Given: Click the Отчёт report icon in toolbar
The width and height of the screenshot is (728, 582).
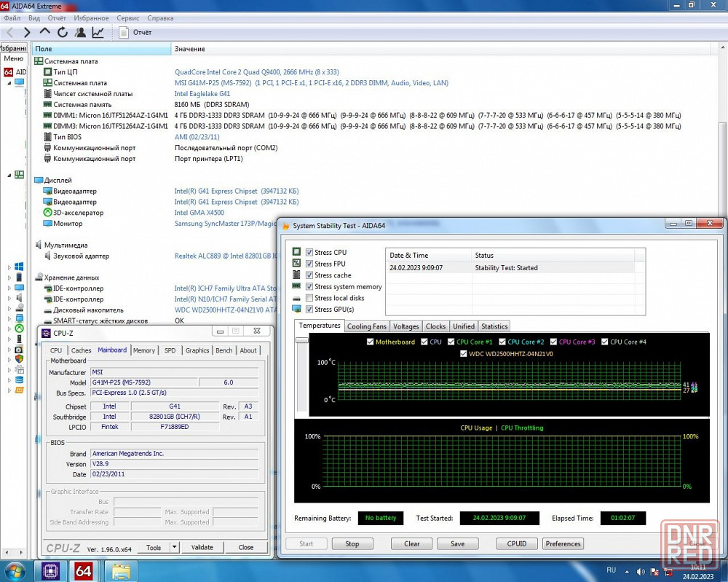Looking at the screenshot, I should tap(123, 32).
